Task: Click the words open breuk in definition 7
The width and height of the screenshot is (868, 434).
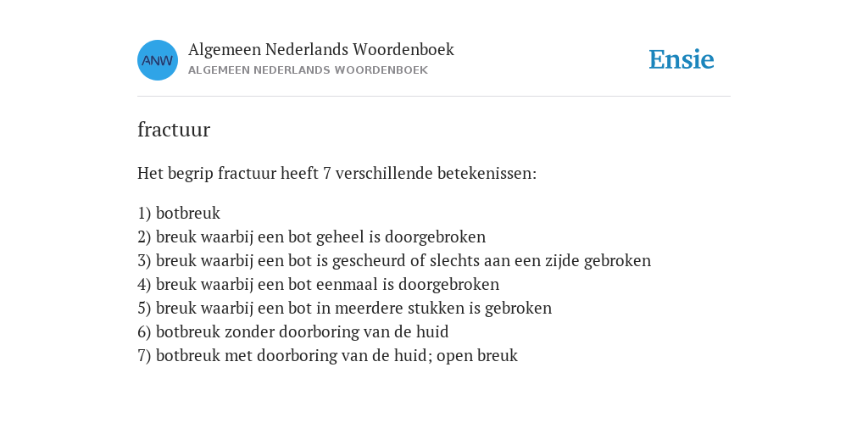Action: pos(477,356)
